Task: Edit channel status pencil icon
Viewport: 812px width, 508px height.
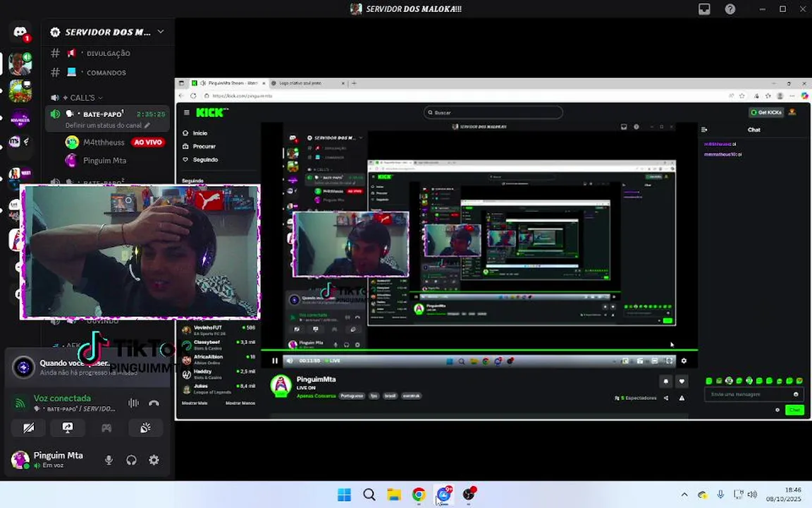Action: tap(147, 126)
